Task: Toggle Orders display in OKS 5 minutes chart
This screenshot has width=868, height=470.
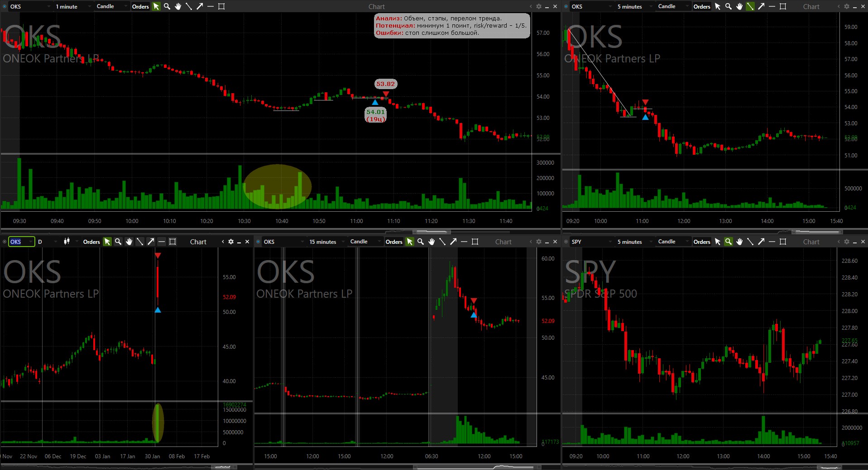Action: [702, 6]
